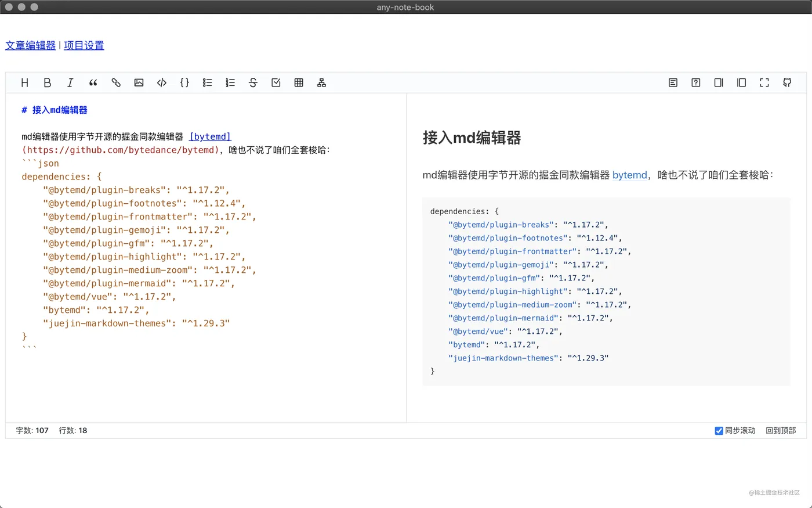812x508 pixels.
Task: Click 回到顶部 to scroll to top
Action: tap(781, 430)
